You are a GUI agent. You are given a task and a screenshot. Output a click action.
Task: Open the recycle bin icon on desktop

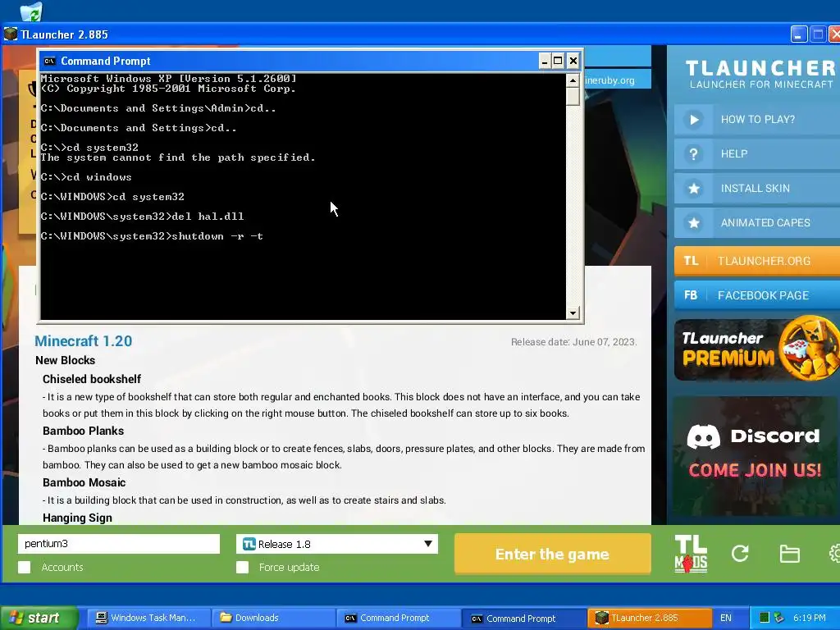coord(31,11)
